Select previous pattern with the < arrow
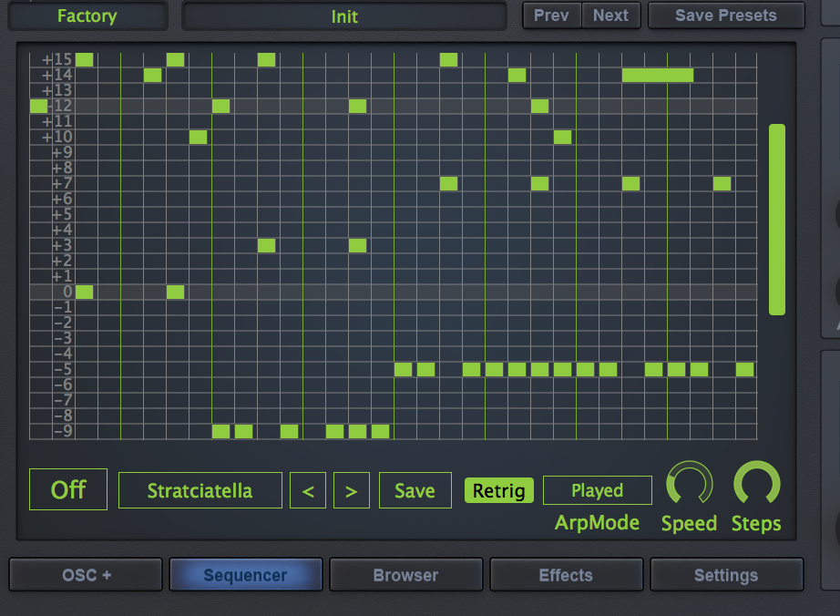Viewport: 840px width, 616px height. click(x=308, y=490)
